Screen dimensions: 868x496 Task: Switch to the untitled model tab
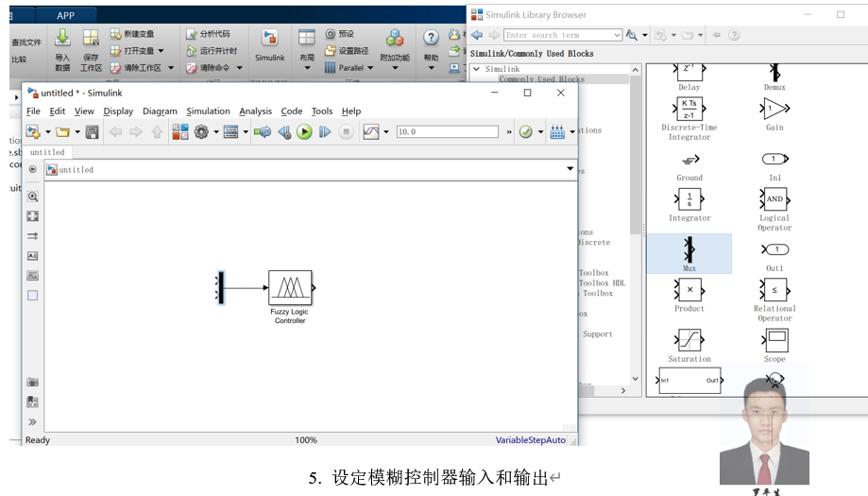tap(47, 152)
